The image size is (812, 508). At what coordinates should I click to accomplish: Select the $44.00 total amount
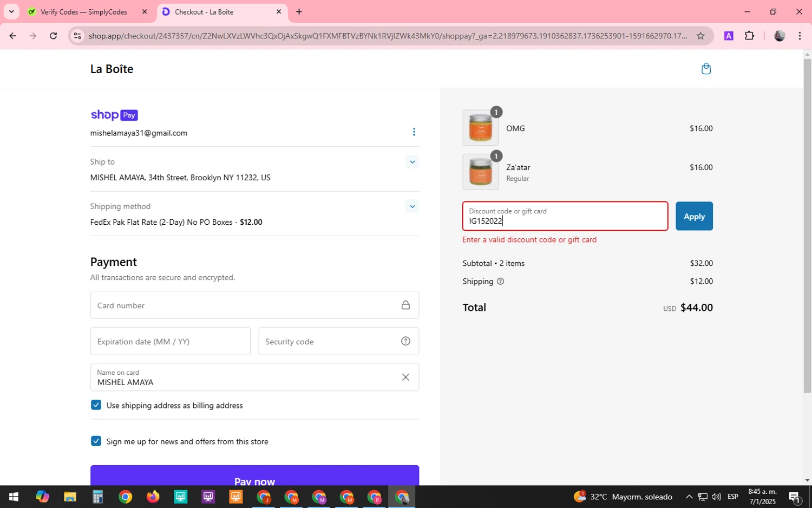click(x=697, y=308)
